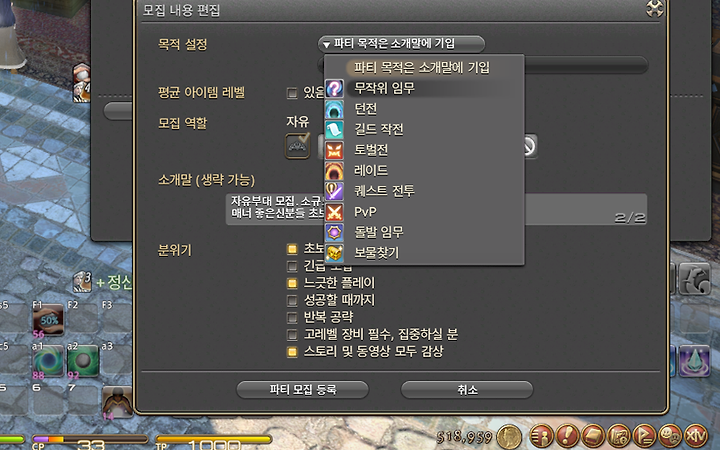The image size is (720, 450).
Task: Enable the 성공할 때까지 checkbox
Action: click(x=292, y=300)
